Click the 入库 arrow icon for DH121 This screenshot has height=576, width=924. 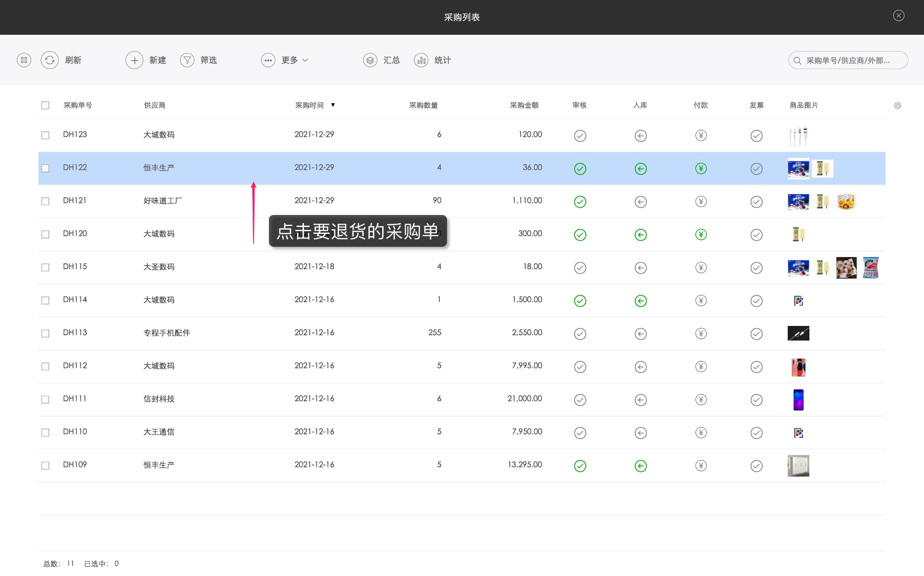641,202
